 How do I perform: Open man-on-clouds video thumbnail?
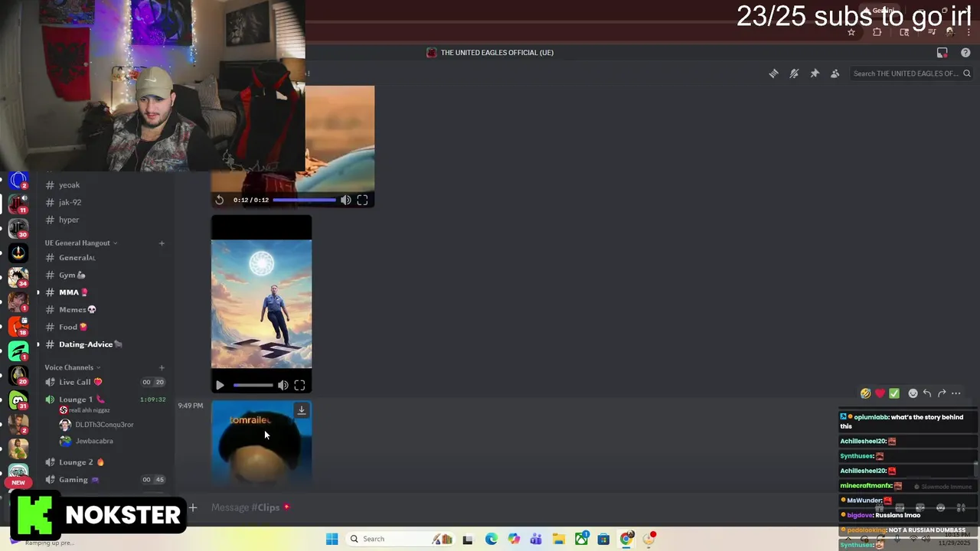point(261,304)
